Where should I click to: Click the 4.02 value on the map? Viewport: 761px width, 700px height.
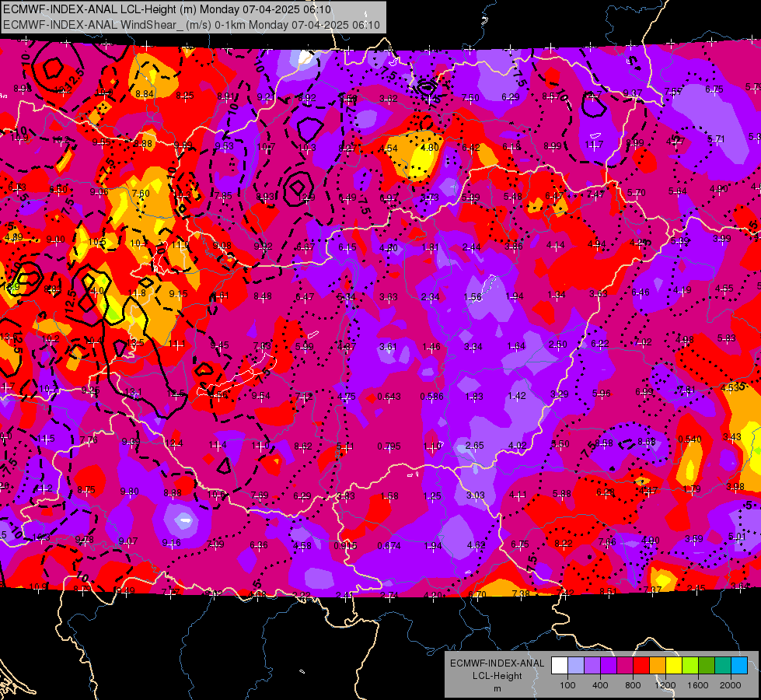click(x=518, y=446)
